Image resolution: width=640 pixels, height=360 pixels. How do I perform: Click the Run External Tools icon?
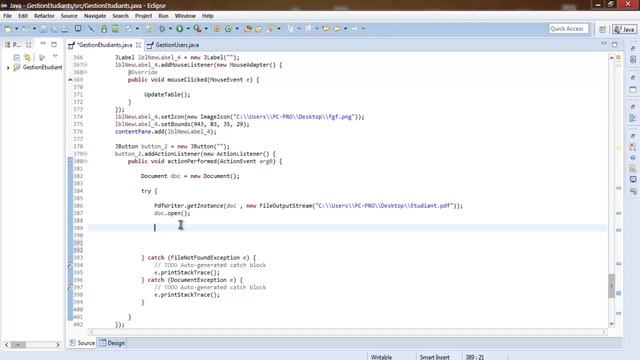coord(198,29)
